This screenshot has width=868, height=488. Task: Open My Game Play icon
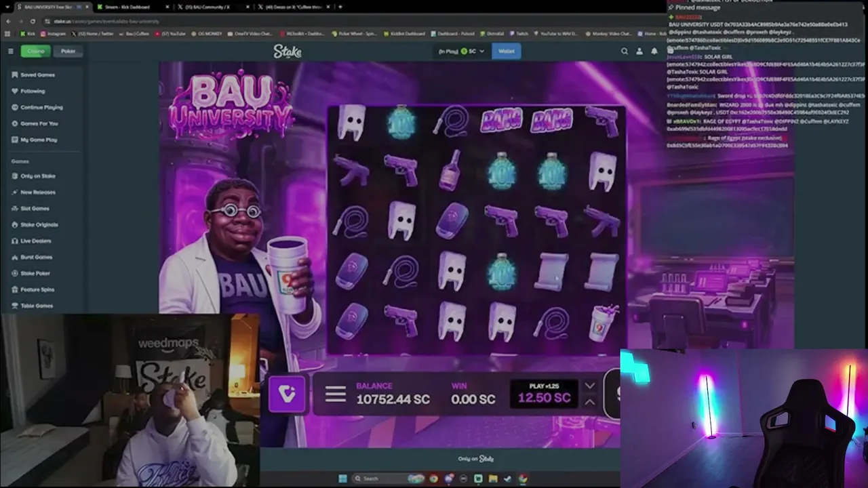(15, 140)
